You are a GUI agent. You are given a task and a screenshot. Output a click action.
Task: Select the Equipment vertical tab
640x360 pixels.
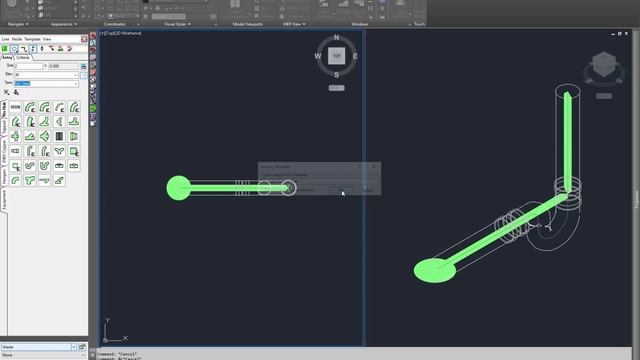(x=4, y=200)
